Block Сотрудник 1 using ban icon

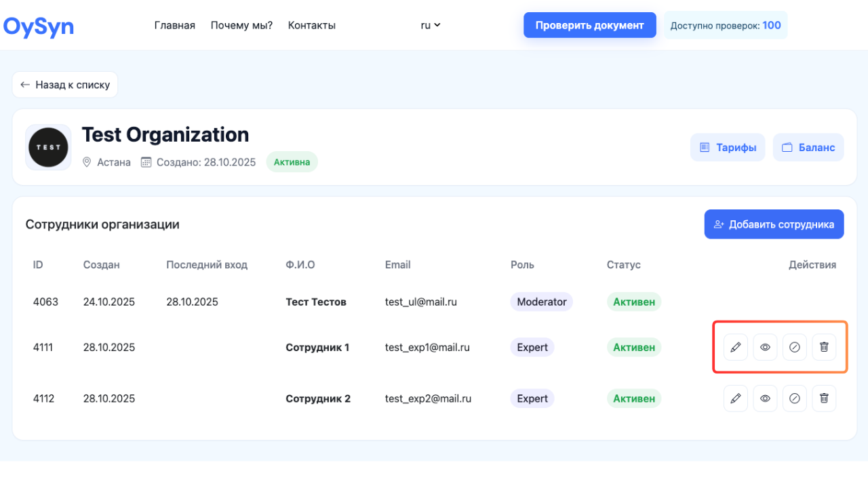click(x=795, y=347)
